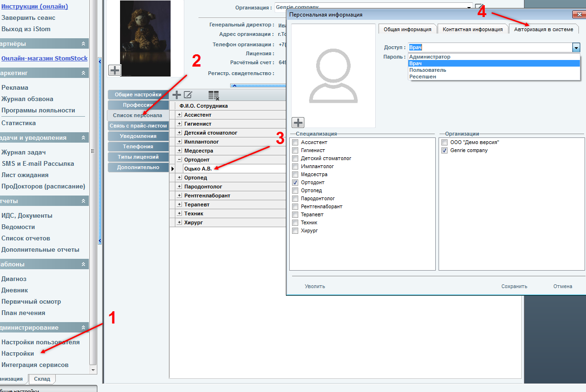The width and height of the screenshot is (586, 392).
Task: Click plus button under the organization teddy bear logo
Action: (x=115, y=70)
